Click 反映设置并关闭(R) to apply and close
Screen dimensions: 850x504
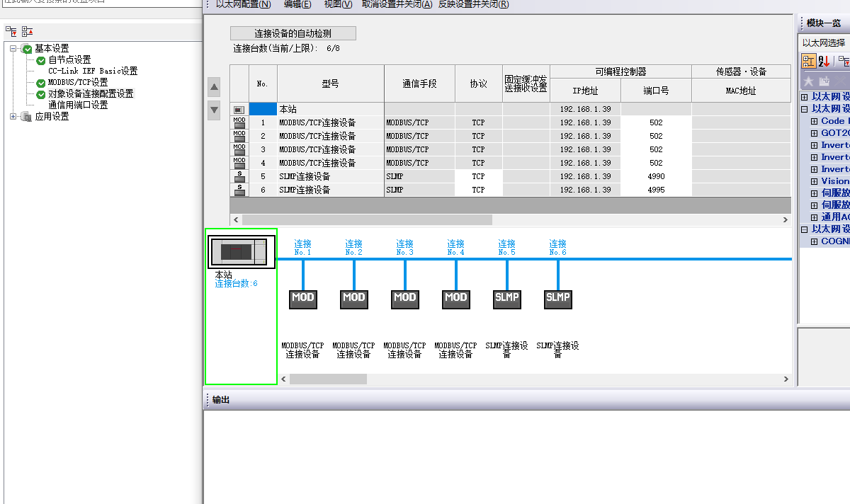point(473,5)
